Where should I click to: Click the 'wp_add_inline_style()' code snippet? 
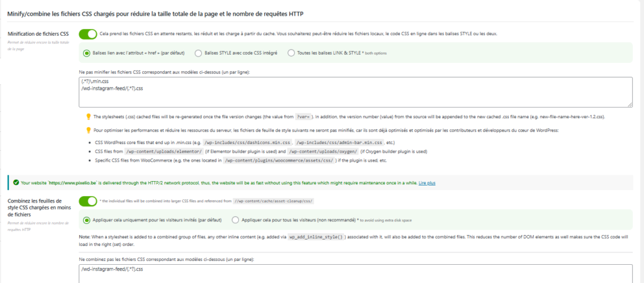point(317,237)
